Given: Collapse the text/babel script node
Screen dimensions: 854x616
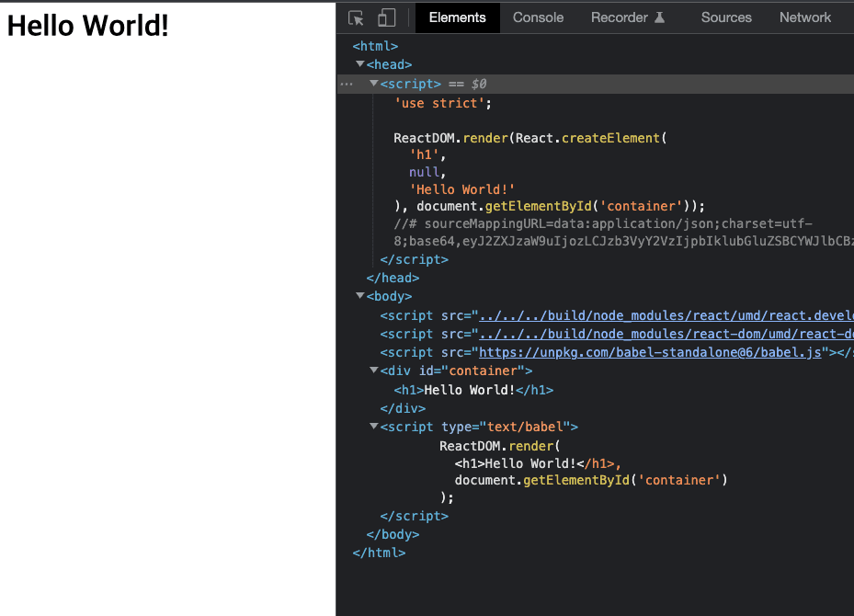Looking at the screenshot, I should tap(373, 427).
